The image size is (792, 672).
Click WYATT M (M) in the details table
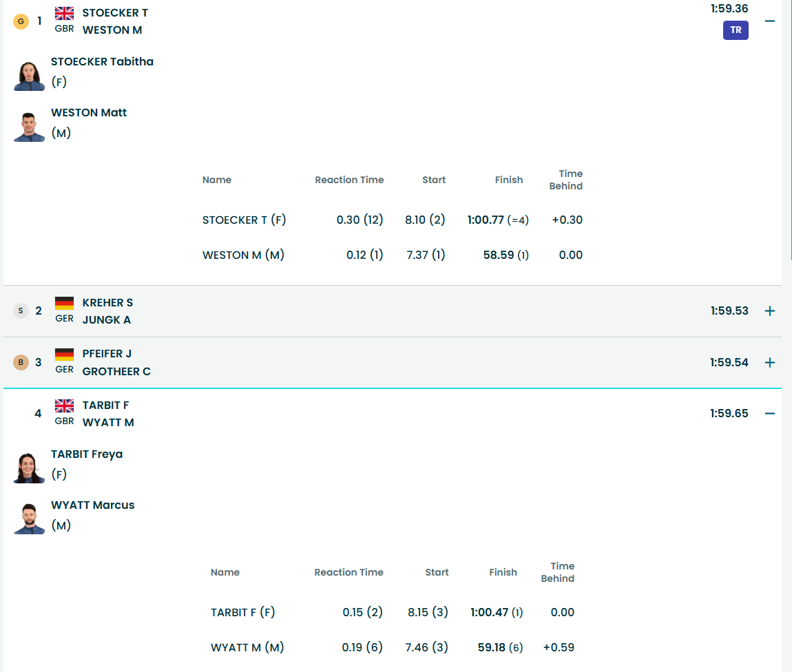tap(247, 647)
